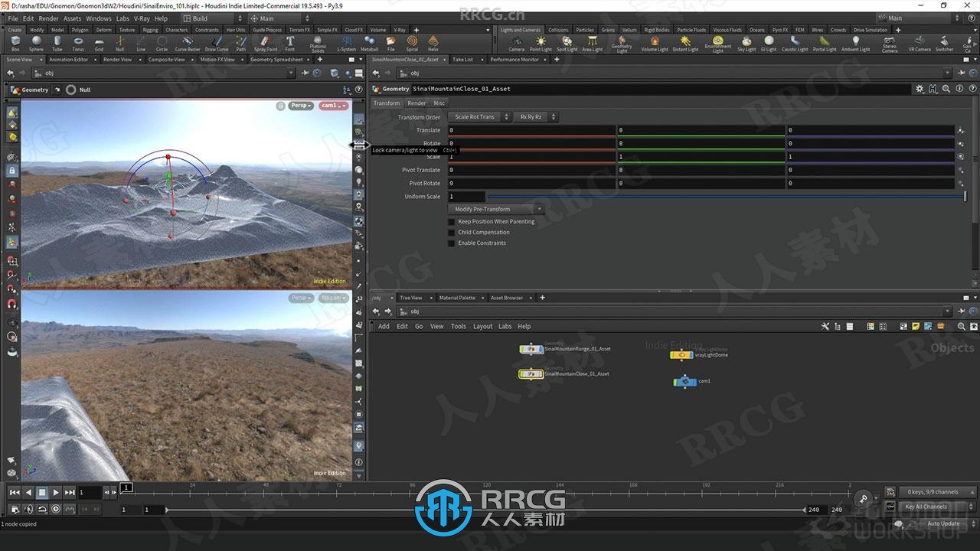This screenshot has height=551, width=980.
Task: Open cam1 camera menu
Action: click(x=333, y=106)
